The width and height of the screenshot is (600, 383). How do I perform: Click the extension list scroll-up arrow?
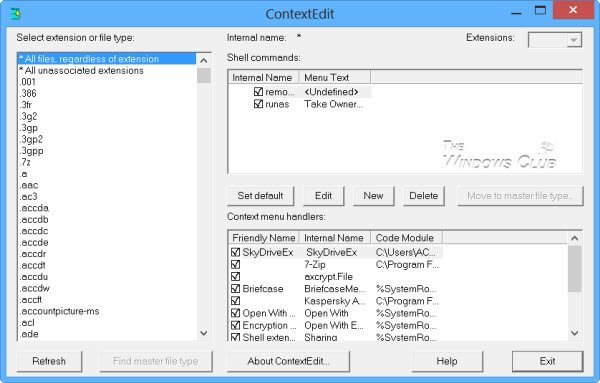(x=204, y=60)
